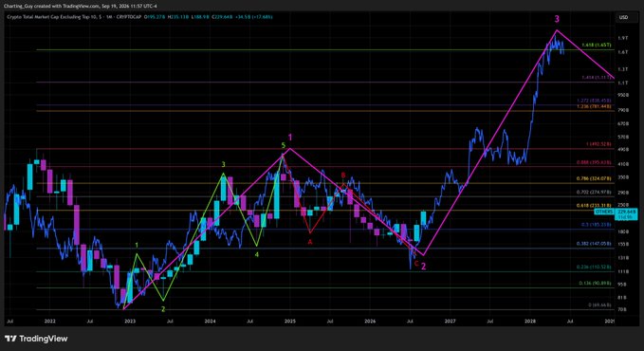Click the 1.9T price axis value
The height and width of the screenshot is (351, 644).
click(622, 38)
